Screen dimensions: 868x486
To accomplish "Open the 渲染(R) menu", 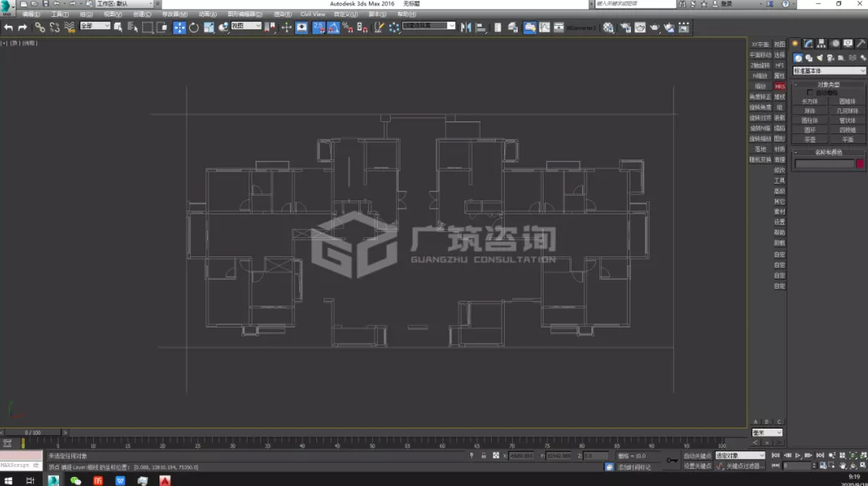I will [x=283, y=15].
